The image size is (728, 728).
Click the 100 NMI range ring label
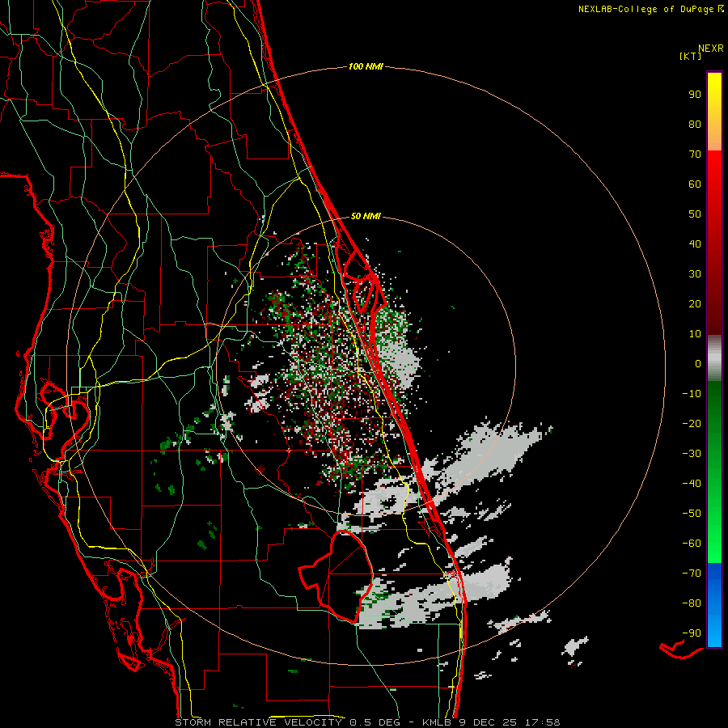click(x=366, y=67)
